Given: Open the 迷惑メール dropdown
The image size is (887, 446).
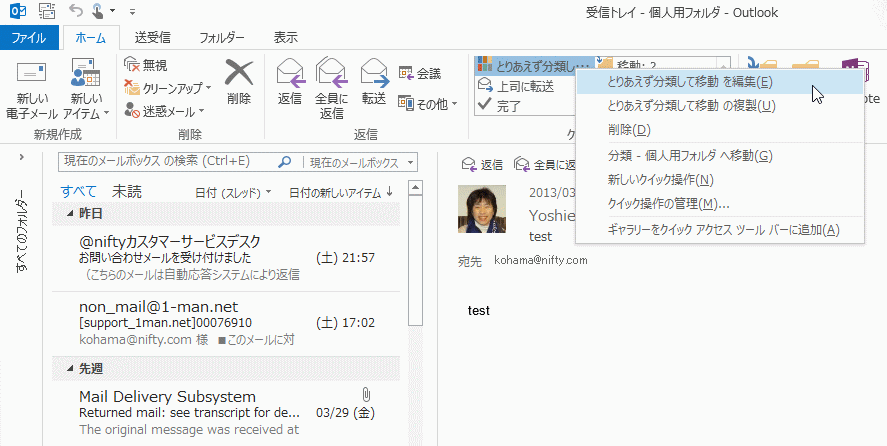Looking at the screenshot, I should pos(164,112).
